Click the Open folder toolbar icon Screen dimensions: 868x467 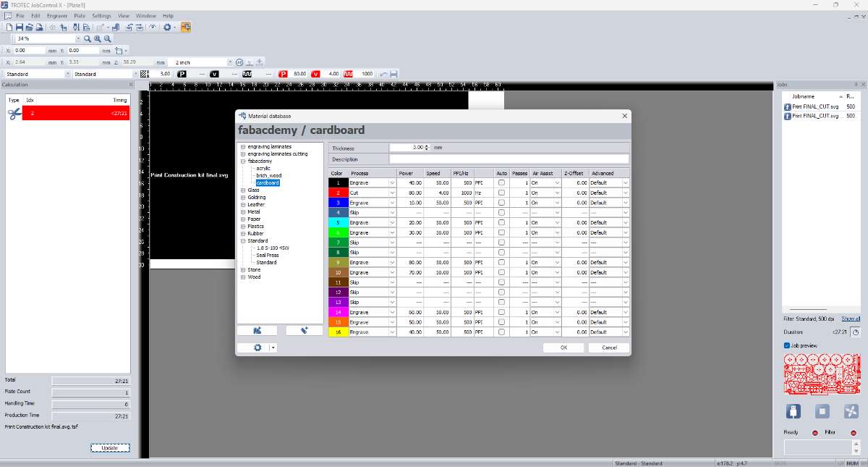(29, 27)
